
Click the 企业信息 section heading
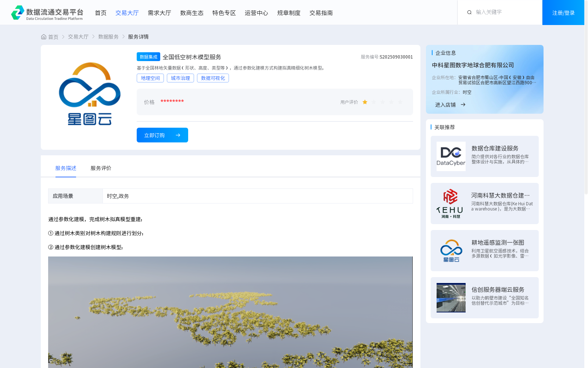coord(446,53)
